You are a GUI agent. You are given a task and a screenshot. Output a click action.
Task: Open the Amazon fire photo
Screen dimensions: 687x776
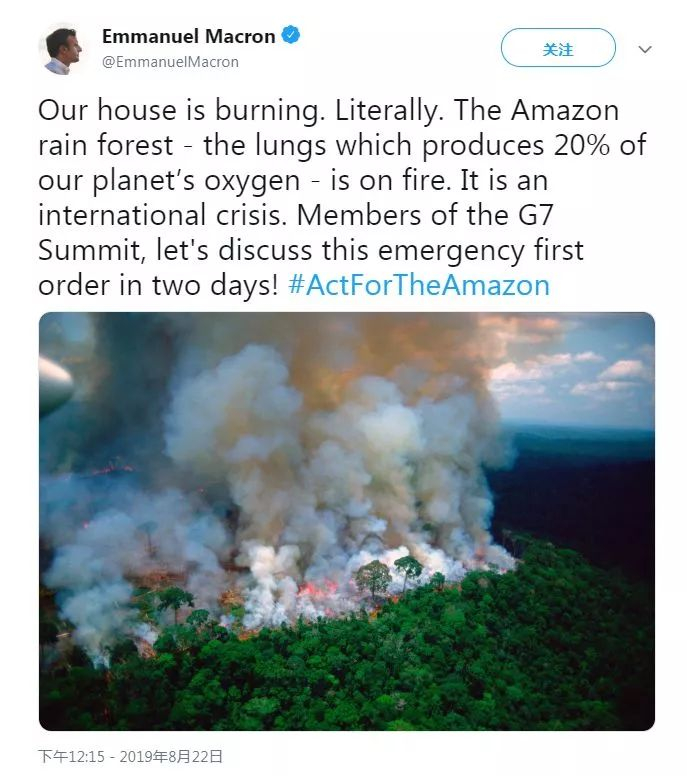coord(346,521)
